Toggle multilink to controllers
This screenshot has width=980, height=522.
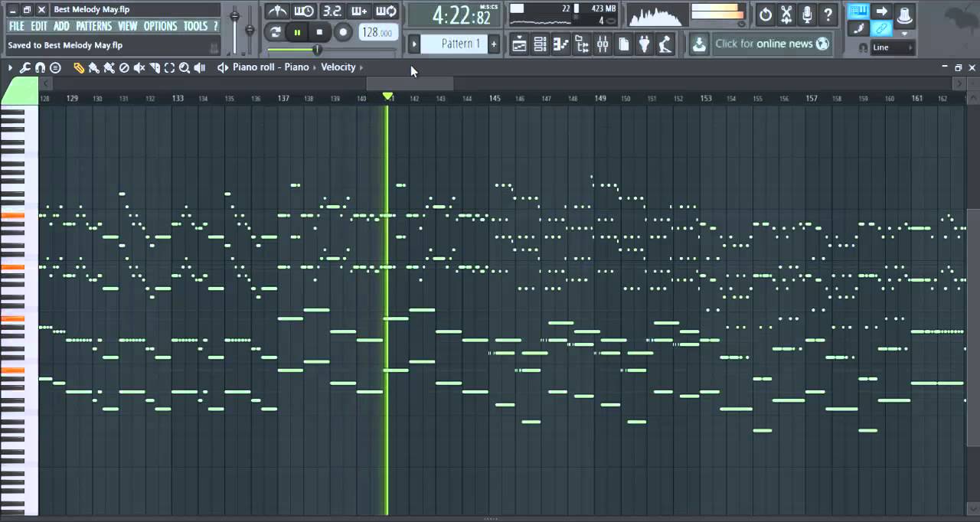[x=882, y=29]
